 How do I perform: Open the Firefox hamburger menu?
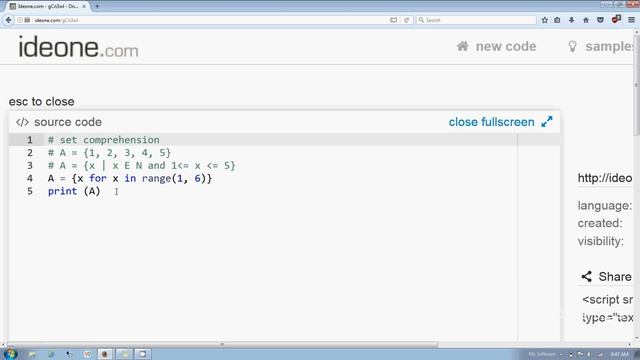[x=631, y=20]
